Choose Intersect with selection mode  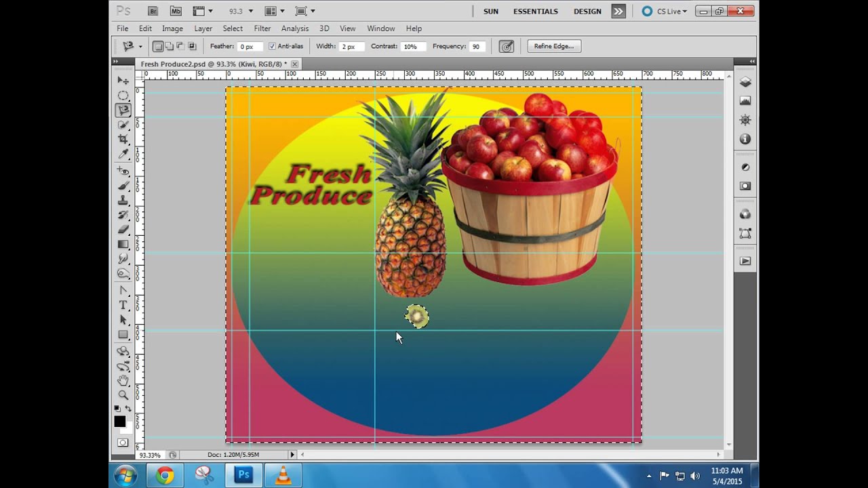pyautogui.click(x=193, y=46)
